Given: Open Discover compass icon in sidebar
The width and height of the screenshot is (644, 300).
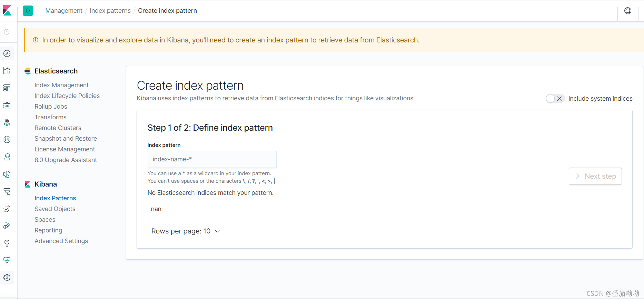Looking at the screenshot, I should click(x=7, y=53).
